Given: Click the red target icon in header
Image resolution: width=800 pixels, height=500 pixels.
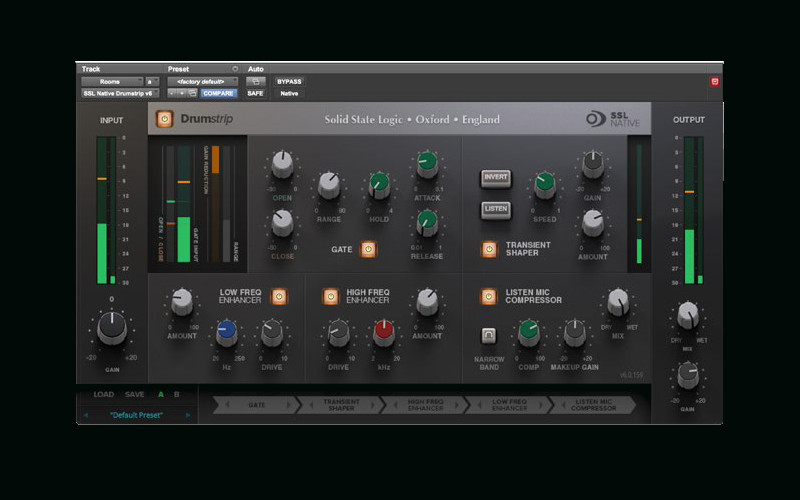Looking at the screenshot, I should 714,82.
